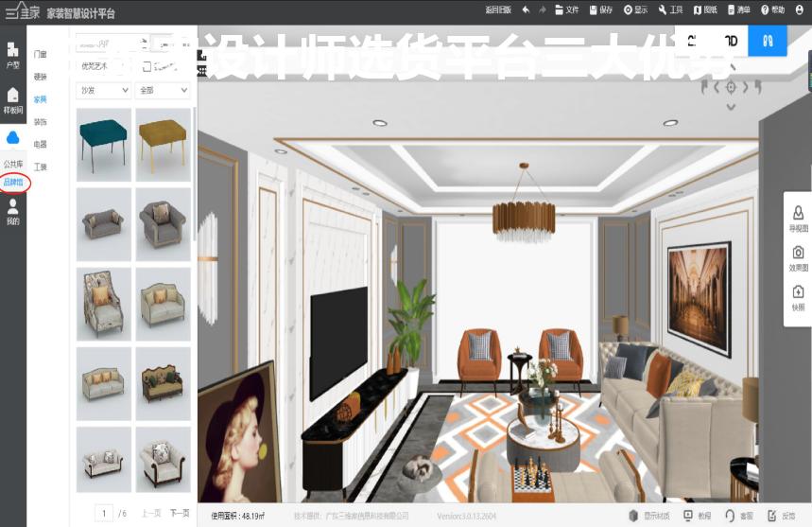Open the 沙发 sofa type dropdown
The width and height of the screenshot is (812, 527).
[104, 90]
